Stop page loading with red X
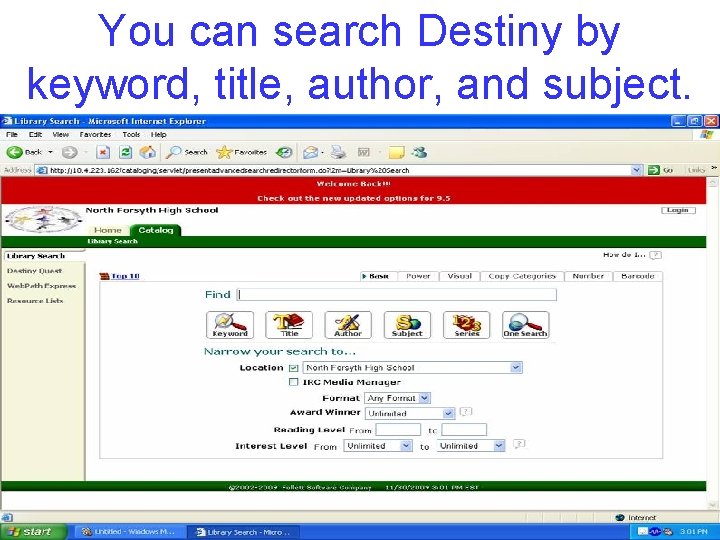The image size is (720, 540). [103, 152]
